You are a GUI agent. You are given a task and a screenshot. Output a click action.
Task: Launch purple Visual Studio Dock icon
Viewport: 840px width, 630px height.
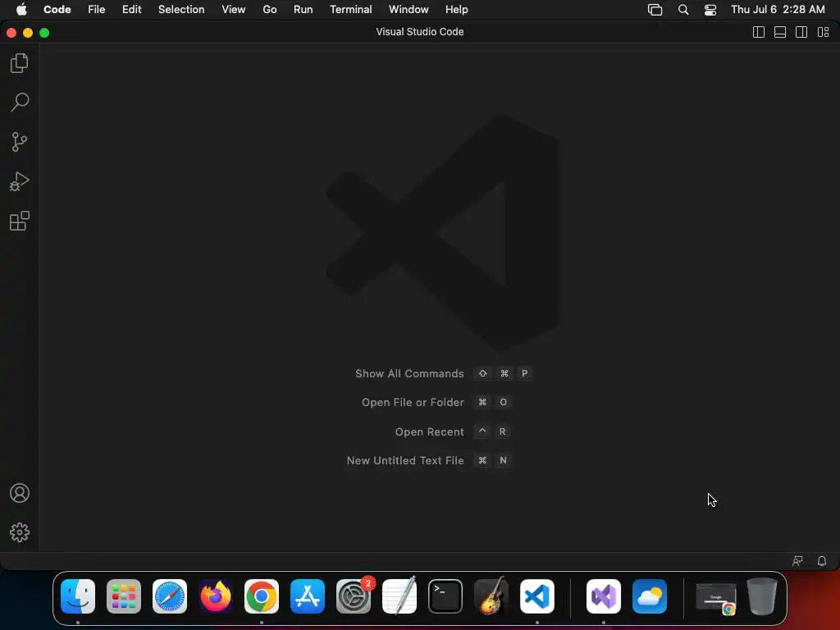pyautogui.click(x=604, y=596)
